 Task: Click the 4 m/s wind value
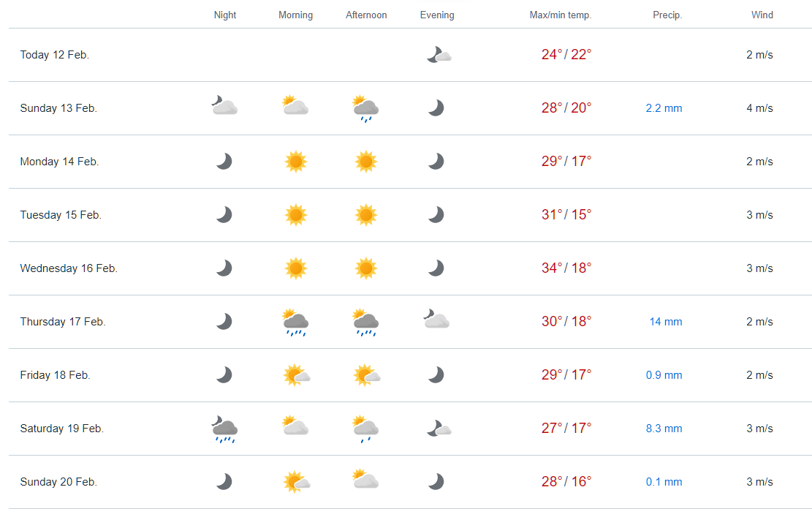(x=759, y=108)
